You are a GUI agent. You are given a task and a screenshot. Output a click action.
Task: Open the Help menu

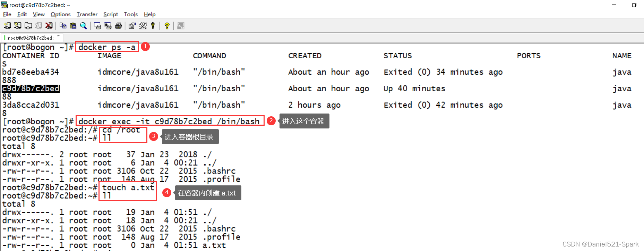[x=149, y=14]
